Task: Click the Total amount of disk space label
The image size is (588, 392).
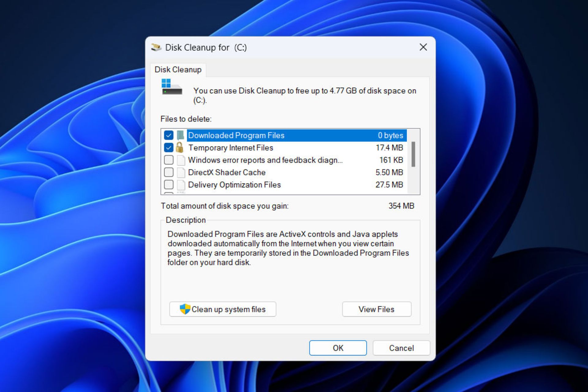Action: (224, 206)
